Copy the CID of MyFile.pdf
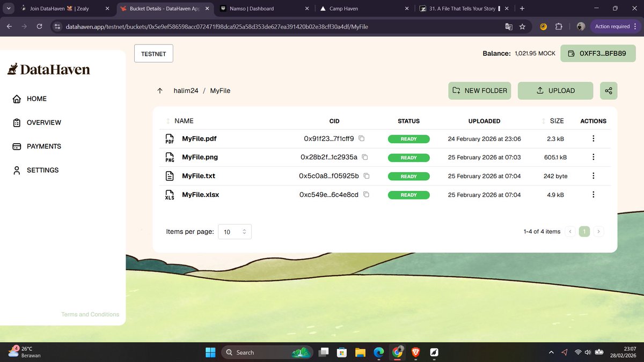This screenshot has height=362, width=644. pyautogui.click(x=362, y=138)
